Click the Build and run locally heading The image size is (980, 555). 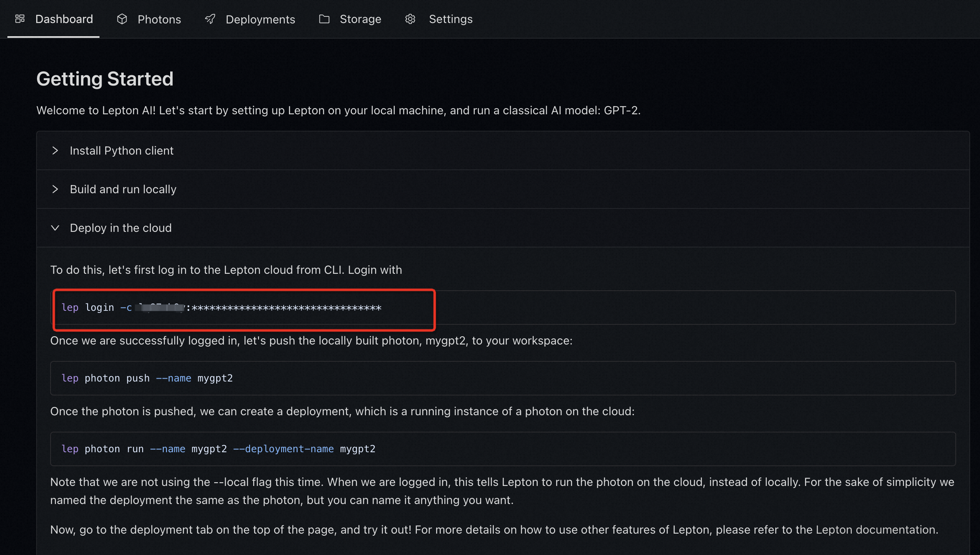(x=123, y=189)
